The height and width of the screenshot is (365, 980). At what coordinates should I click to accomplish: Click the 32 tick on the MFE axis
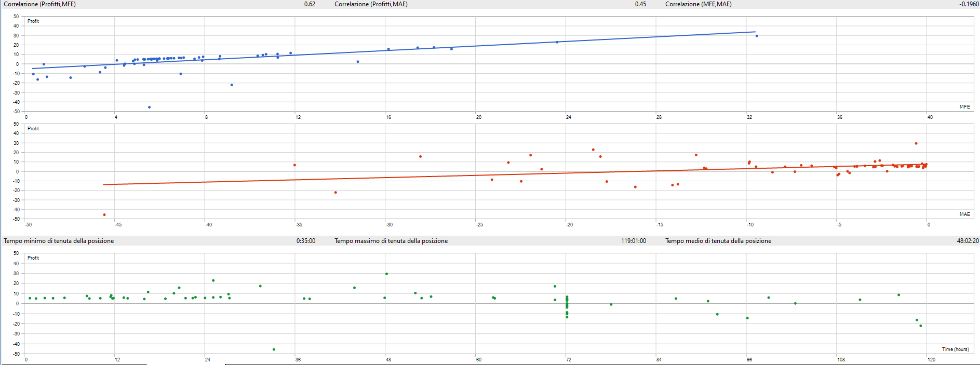[x=749, y=117]
